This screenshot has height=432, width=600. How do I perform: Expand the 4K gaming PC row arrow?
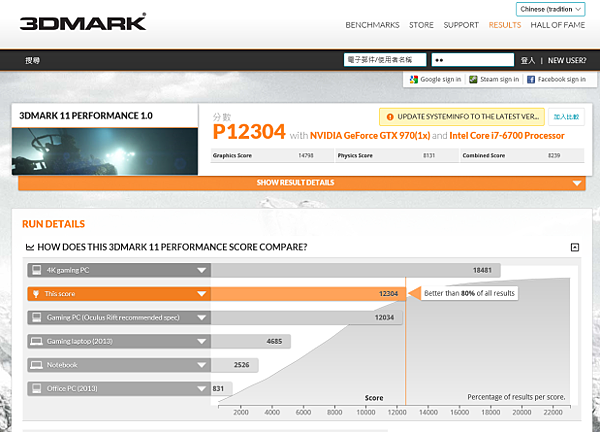click(x=202, y=271)
